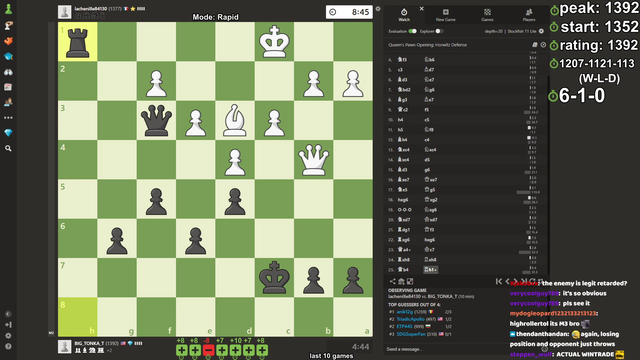Screen dimensions: 640x360
Task: Open board settings gear beside clock
Action: pos(378,9)
